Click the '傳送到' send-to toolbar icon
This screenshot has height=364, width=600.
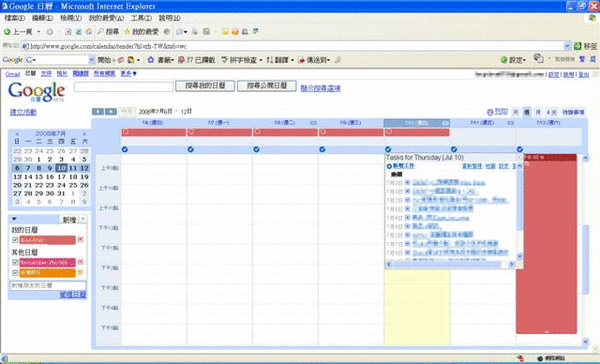pyautogui.click(x=302, y=60)
